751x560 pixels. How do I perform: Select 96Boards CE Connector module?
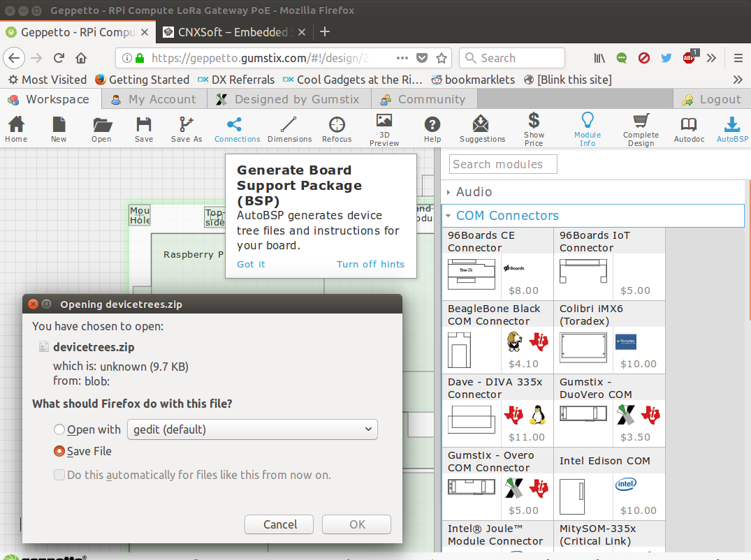click(x=497, y=264)
